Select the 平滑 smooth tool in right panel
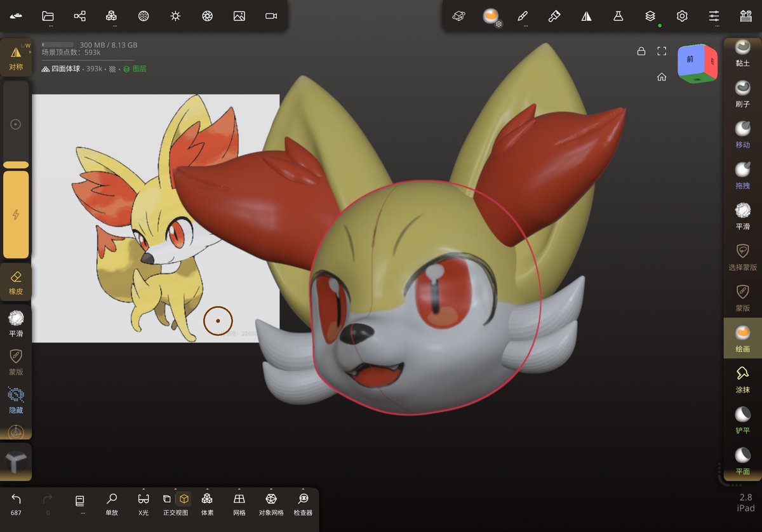Image resolution: width=762 pixels, height=532 pixels. tap(742, 215)
